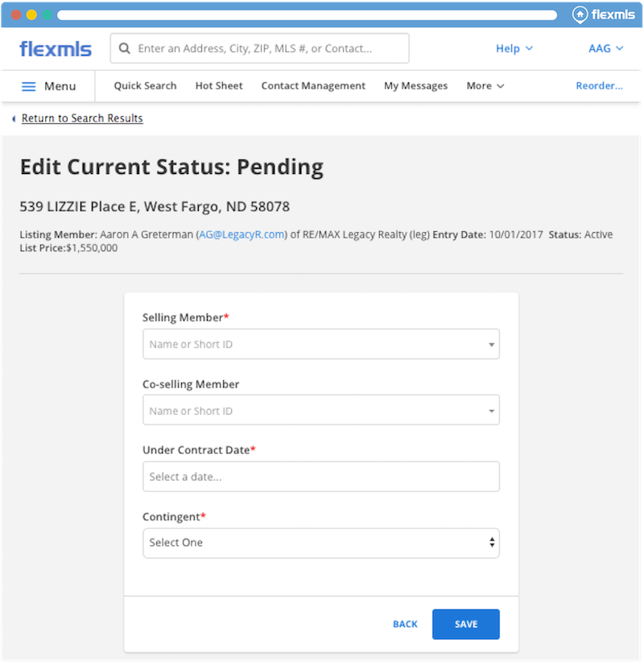This screenshot has width=644, height=663.
Task: Click the flexmls logo in header
Action: pos(56,48)
